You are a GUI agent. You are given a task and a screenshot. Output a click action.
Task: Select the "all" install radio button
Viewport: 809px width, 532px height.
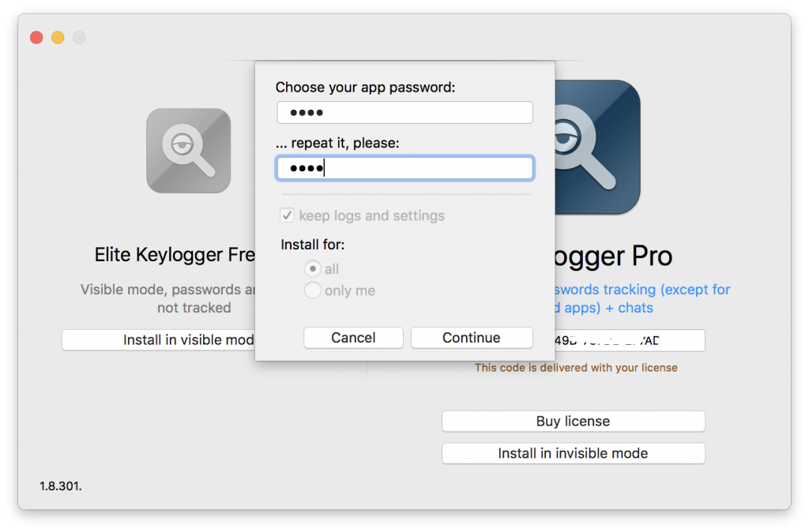click(312, 268)
